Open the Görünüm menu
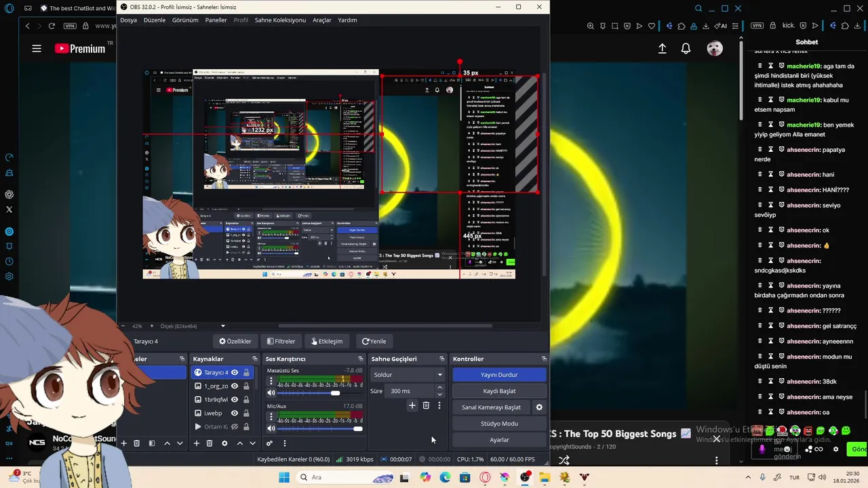Viewport: 868px width, 488px height. (x=185, y=20)
